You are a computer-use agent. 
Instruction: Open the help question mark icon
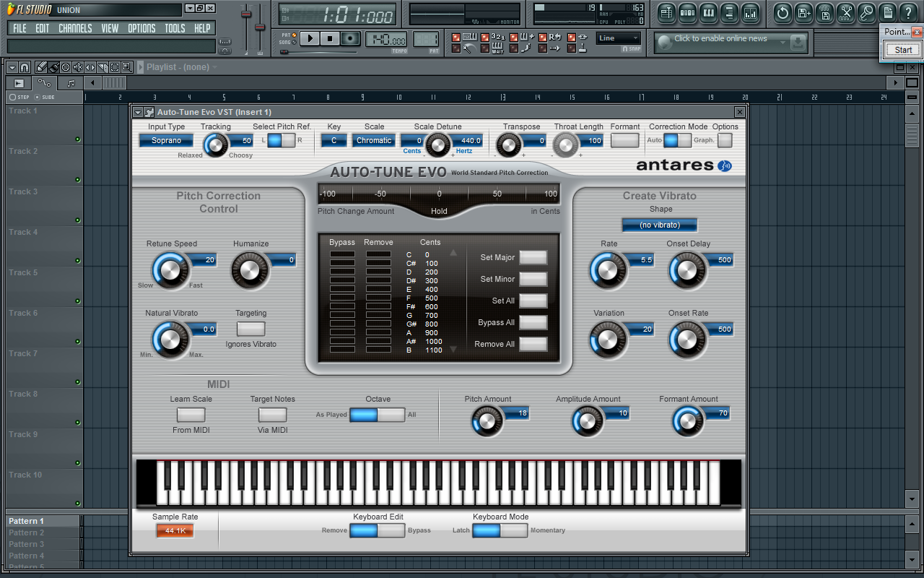click(x=909, y=12)
